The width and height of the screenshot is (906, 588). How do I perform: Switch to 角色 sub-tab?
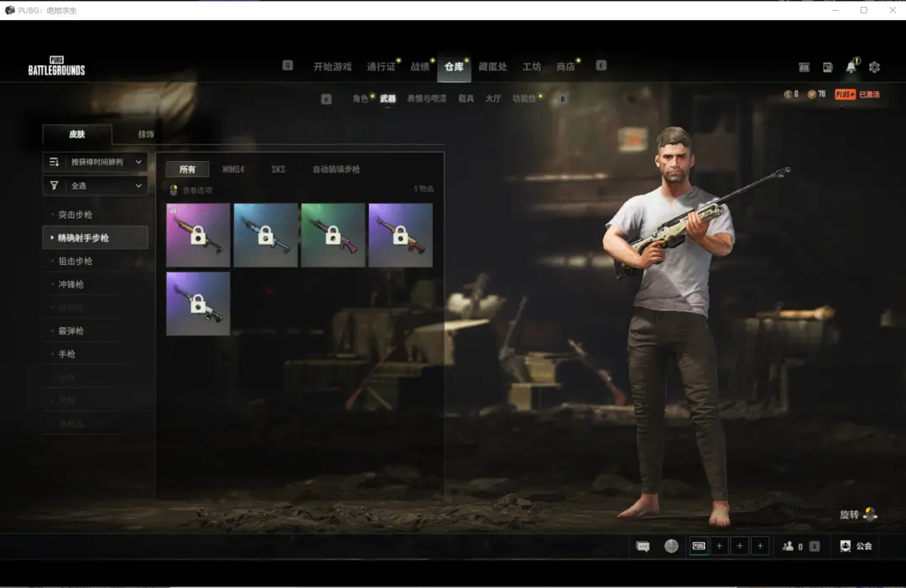pyautogui.click(x=360, y=99)
